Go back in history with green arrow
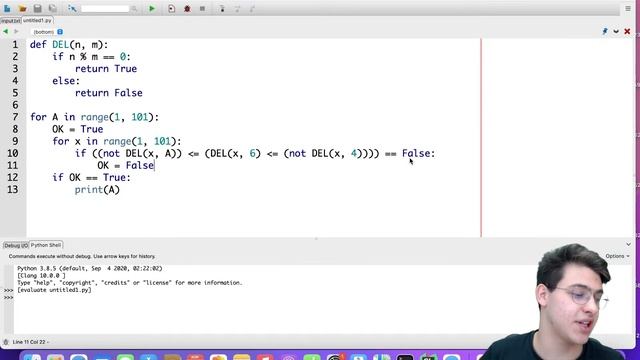Viewport: 640px width, 360px height. (x=5, y=31)
